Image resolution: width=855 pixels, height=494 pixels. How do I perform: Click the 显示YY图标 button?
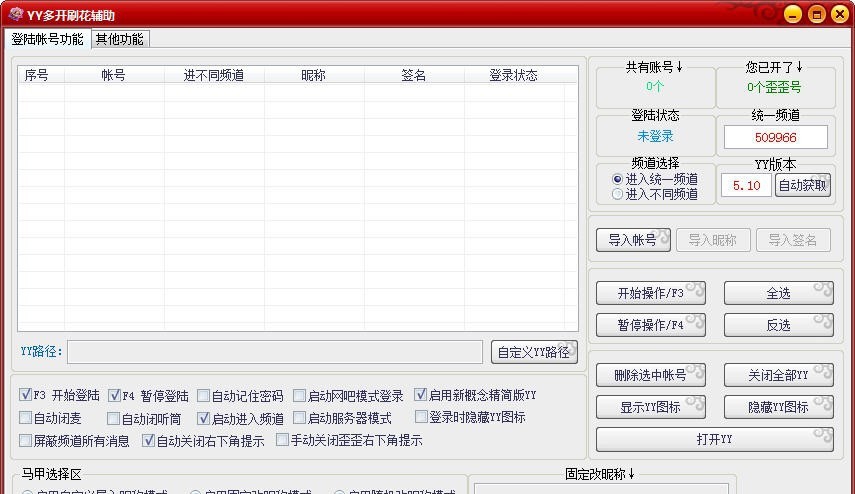pos(651,407)
